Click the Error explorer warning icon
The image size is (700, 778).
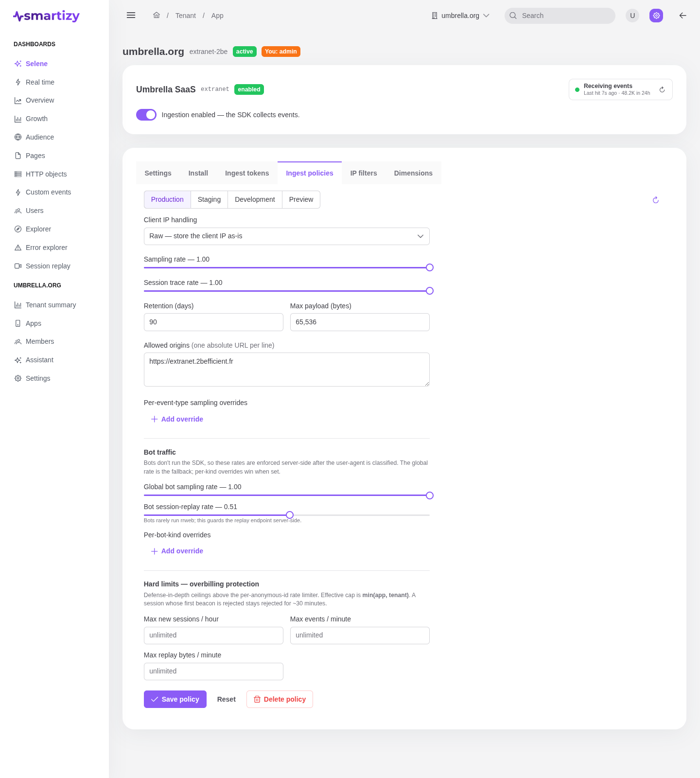click(18, 248)
